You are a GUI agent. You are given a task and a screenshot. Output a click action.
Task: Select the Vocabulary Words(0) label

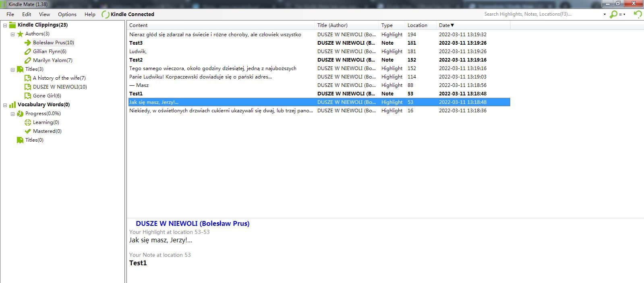click(x=43, y=105)
